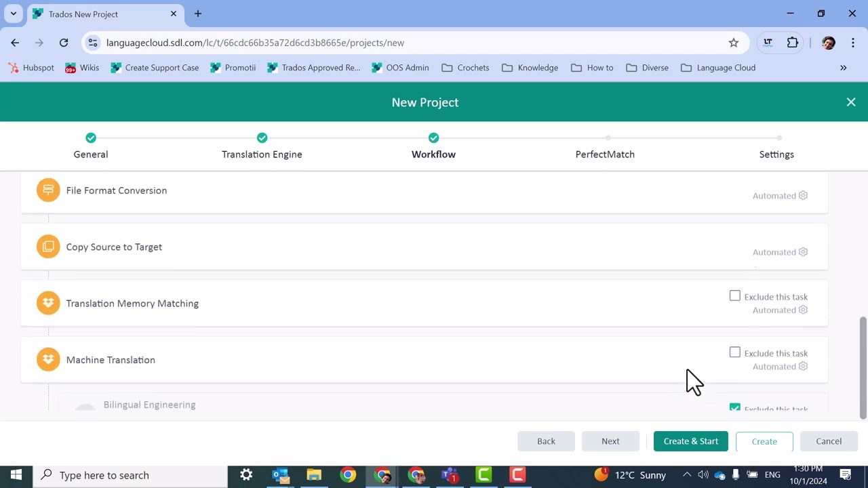Open Translation Memory Matching settings gear

pyautogui.click(x=803, y=310)
